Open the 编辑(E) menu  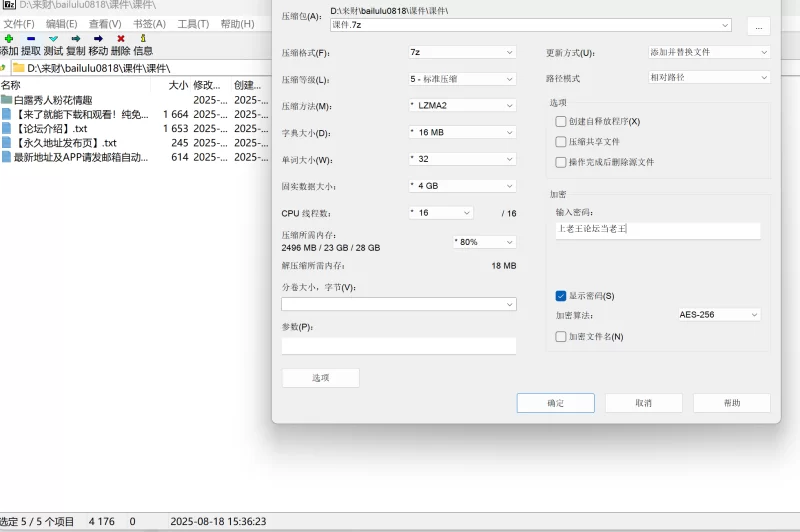[x=62, y=24]
